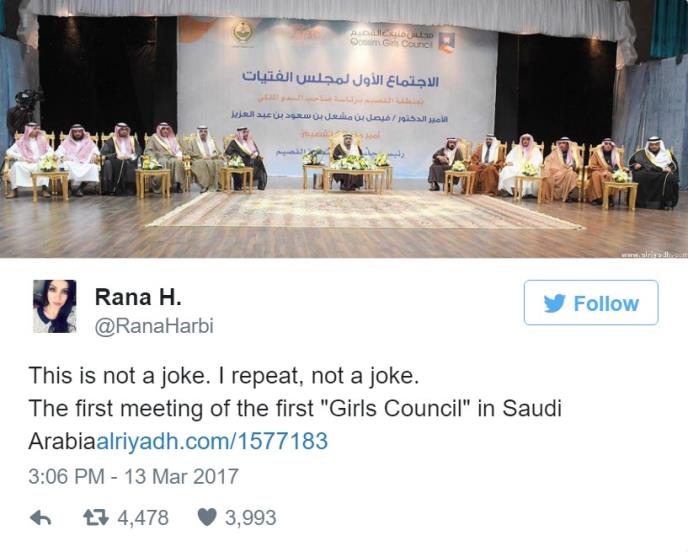Open the @RanaHarbi handle
The image size is (688, 552).
[154, 326]
